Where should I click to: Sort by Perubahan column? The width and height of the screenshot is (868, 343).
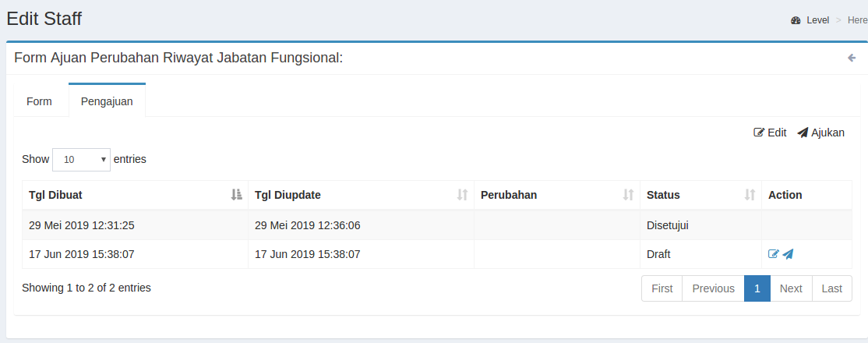pos(556,195)
